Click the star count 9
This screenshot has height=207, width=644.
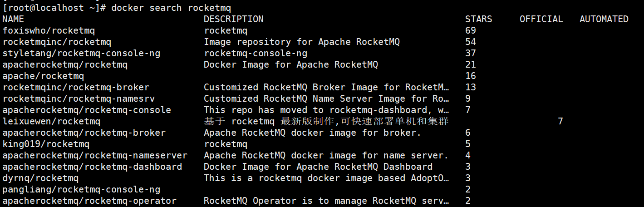[x=468, y=99]
